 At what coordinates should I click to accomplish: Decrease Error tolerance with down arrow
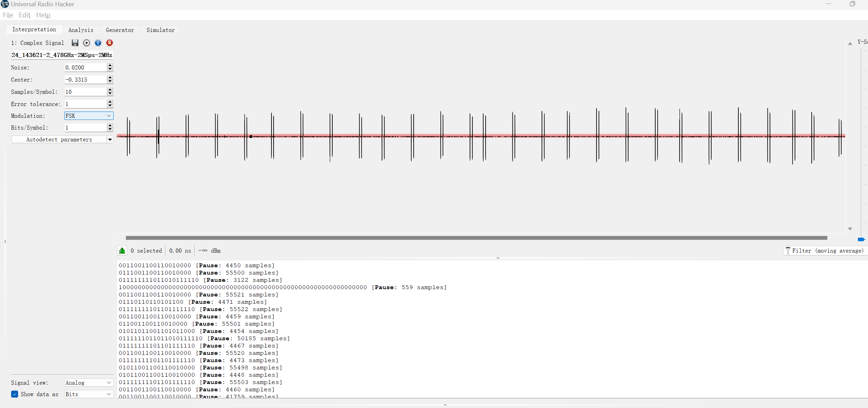coord(110,106)
